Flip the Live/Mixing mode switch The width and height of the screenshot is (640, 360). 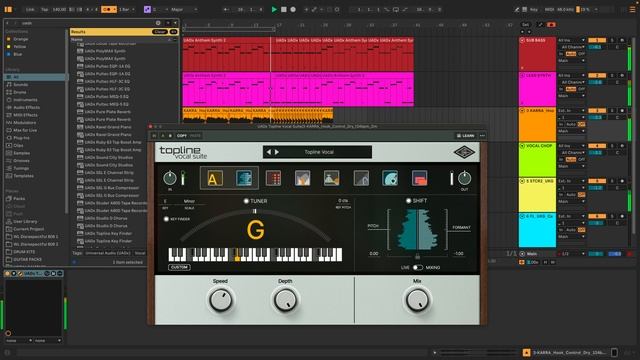(418, 268)
